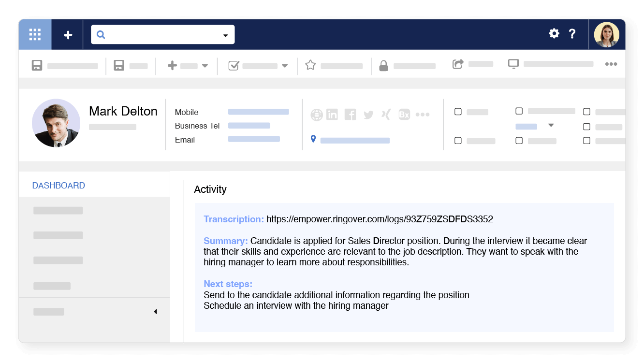Check the topmost checkbox in the rightmost column

pyautogui.click(x=586, y=112)
